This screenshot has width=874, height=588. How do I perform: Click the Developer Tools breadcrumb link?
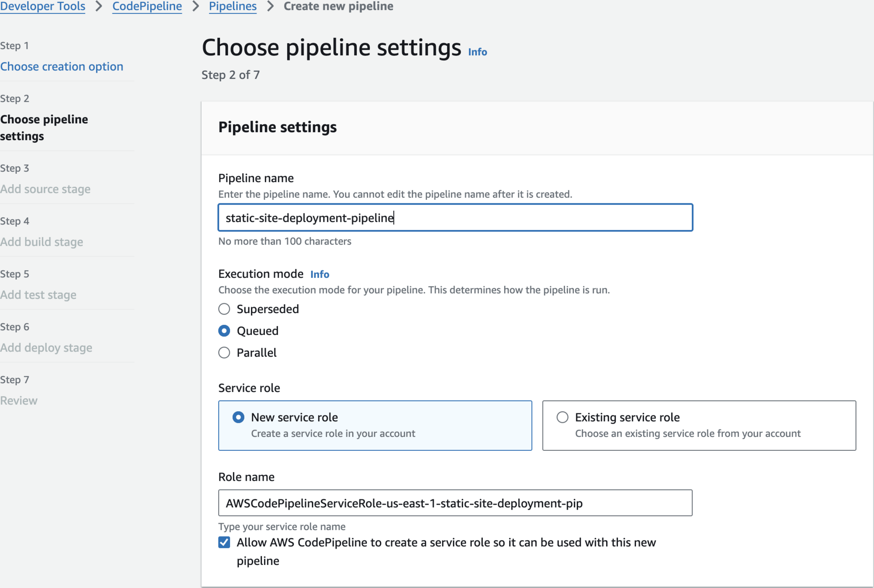43,6
